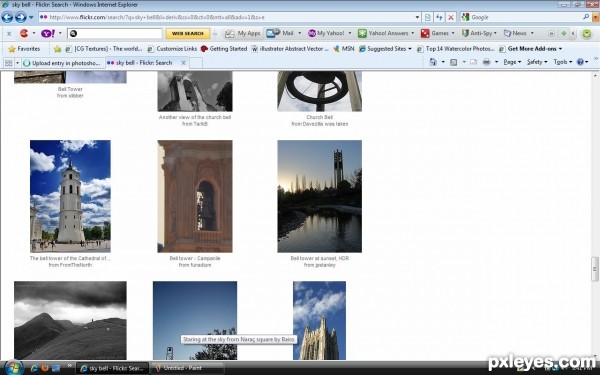This screenshot has height=375, width=600.
Task: Switch to Upload entry in photoshop tab
Action: [x=63, y=63]
